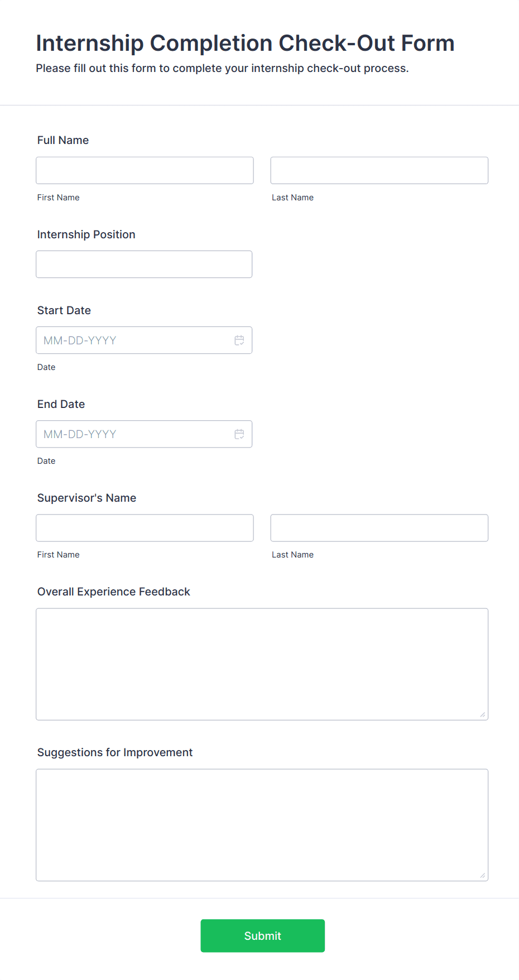Viewport: 519px width, 980px height.
Task: Click the Supervisor's first name field
Action: click(x=145, y=528)
